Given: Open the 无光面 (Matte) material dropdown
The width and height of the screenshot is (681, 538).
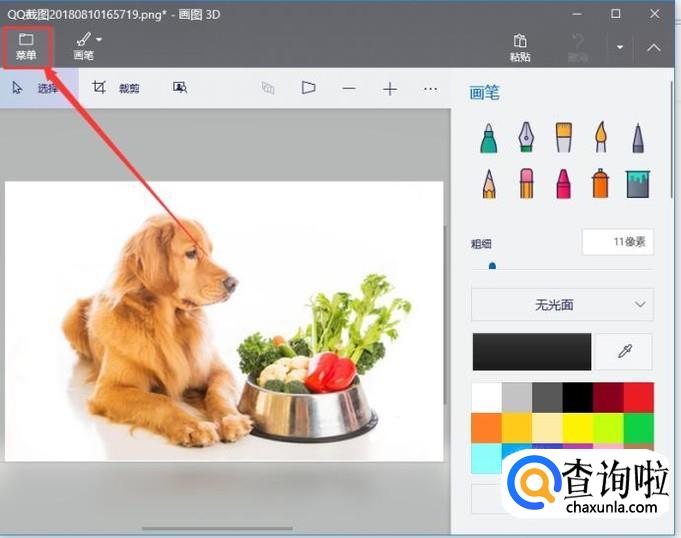Looking at the screenshot, I should point(562,304).
